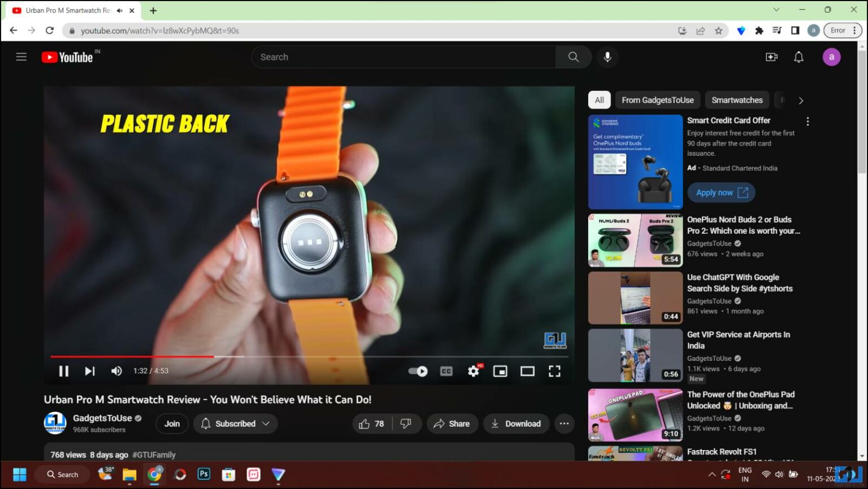Viewport: 868px width, 489px height.
Task: Open the Create video upload icon
Action: coord(771,56)
